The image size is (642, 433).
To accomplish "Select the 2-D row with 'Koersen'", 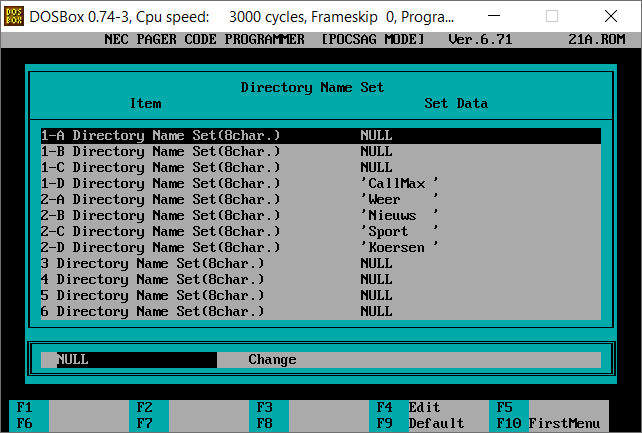I will pos(320,247).
